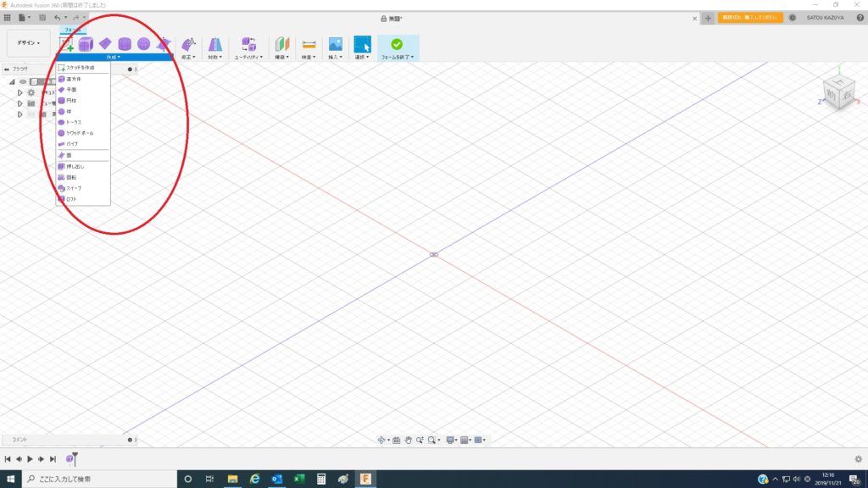Open the Grid and Snaps dropdown
This screenshot has height=488, width=868.
click(x=466, y=440)
